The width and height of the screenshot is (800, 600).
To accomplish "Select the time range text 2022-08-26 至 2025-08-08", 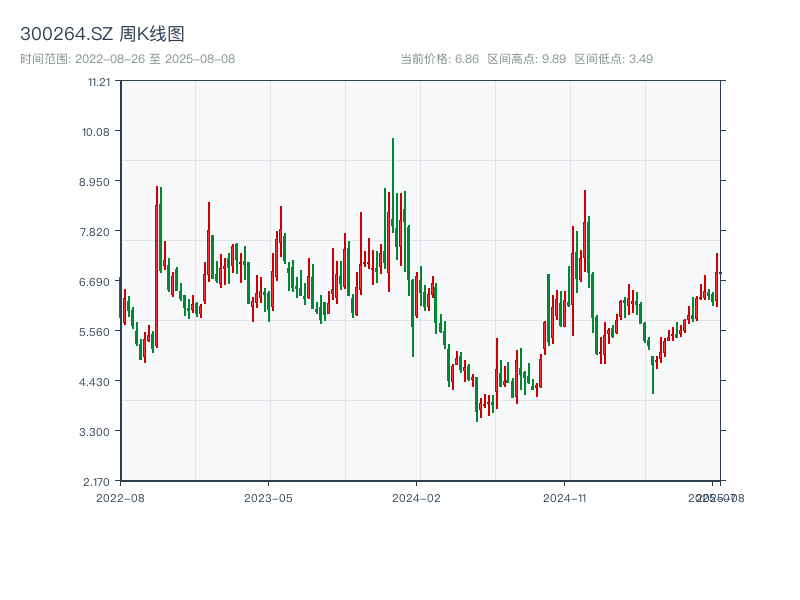I will click(155, 59).
